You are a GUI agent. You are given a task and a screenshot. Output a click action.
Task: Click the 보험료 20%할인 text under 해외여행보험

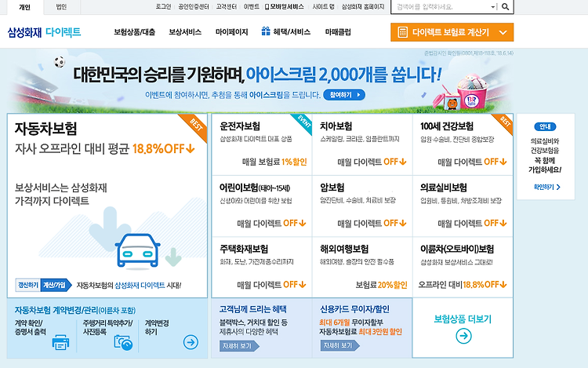click(381, 285)
